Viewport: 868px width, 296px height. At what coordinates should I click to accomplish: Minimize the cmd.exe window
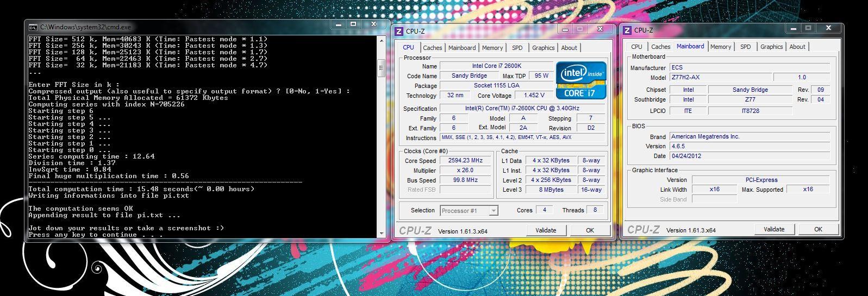[338, 24]
